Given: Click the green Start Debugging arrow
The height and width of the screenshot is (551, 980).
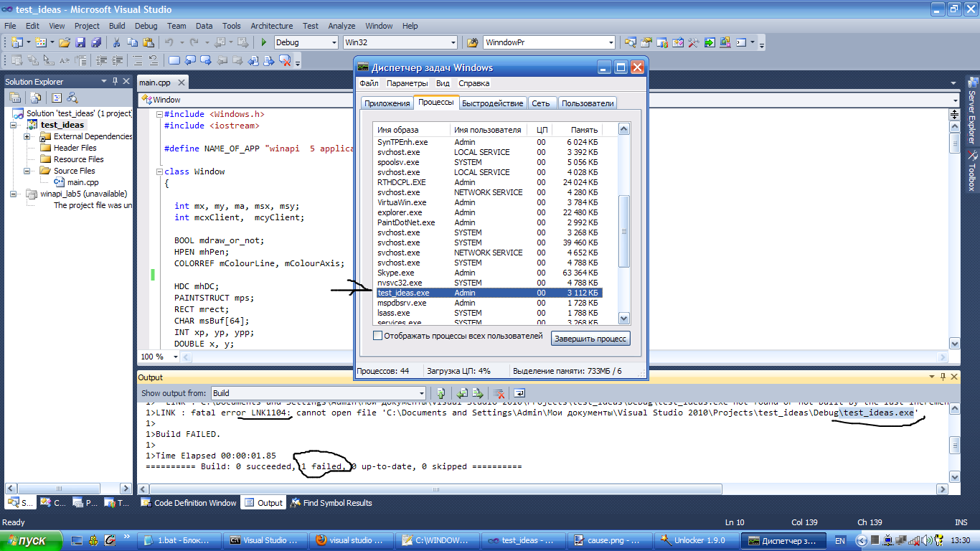Looking at the screenshot, I should [264, 42].
